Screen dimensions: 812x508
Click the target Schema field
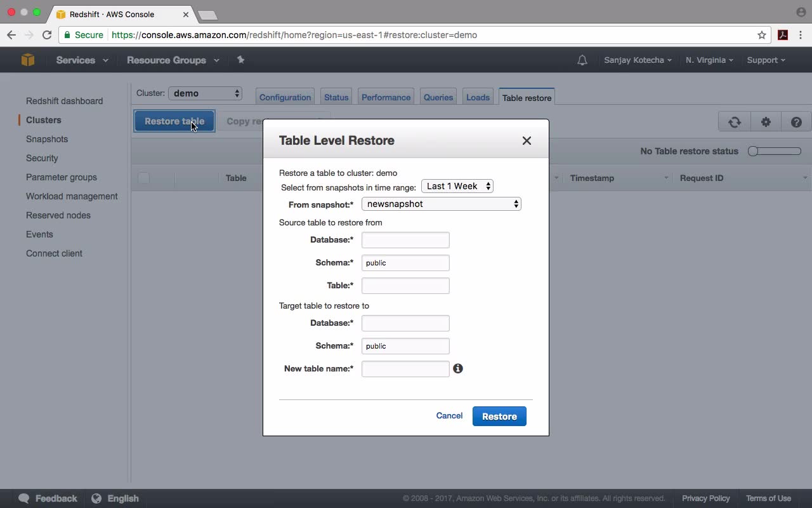(405, 346)
